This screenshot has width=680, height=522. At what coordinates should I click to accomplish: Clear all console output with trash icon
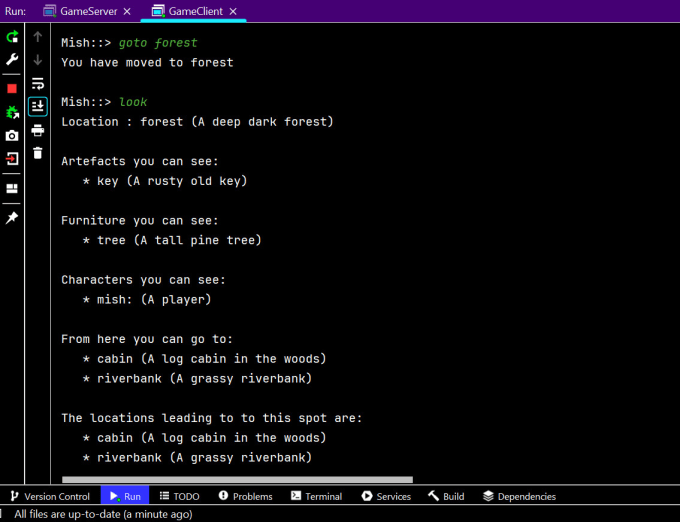38,153
